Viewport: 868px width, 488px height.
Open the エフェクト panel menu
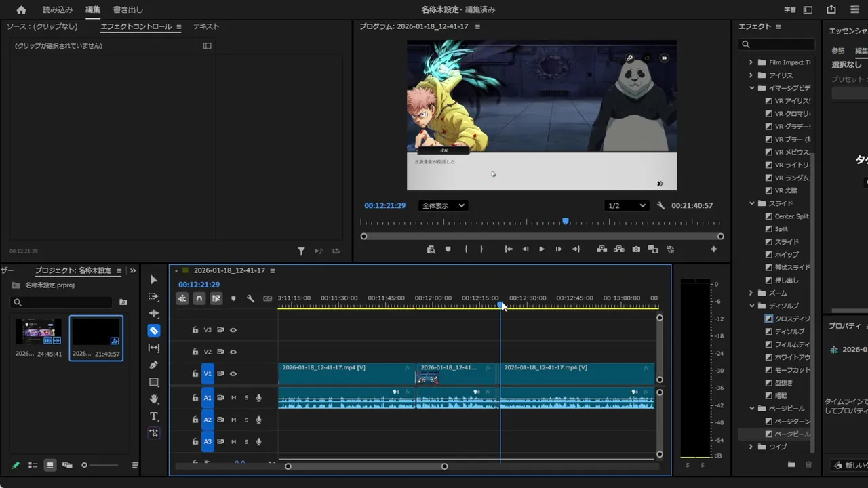(x=778, y=26)
